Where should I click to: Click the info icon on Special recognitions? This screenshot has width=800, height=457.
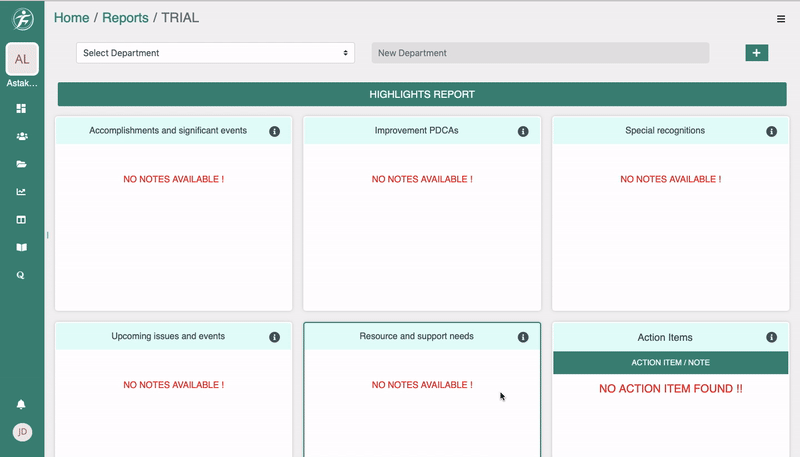point(771,131)
